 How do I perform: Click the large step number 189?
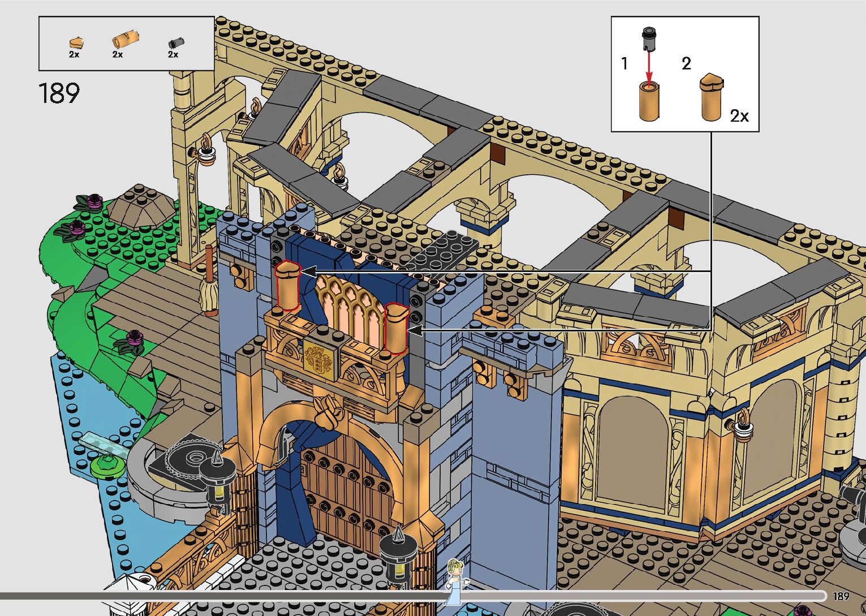click(x=59, y=93)
